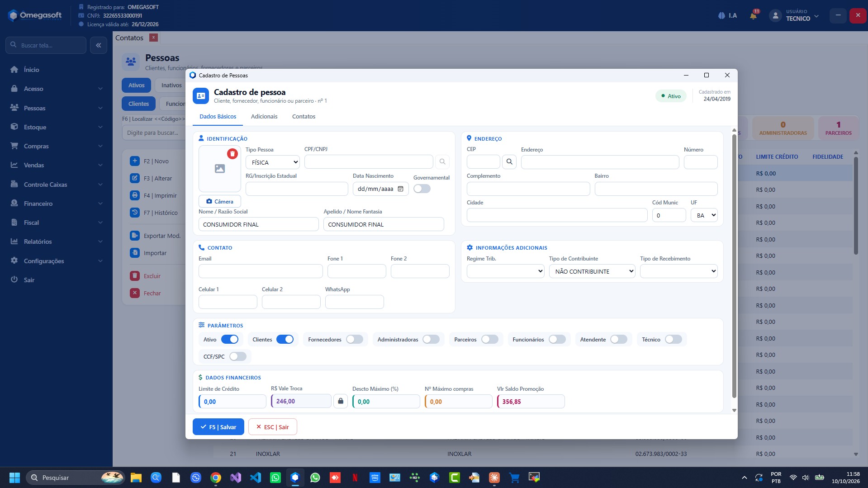The height and width of the screenshot is (488, 868).
Task: Click the red trash photo delete icon
Action: coord(232,154)
